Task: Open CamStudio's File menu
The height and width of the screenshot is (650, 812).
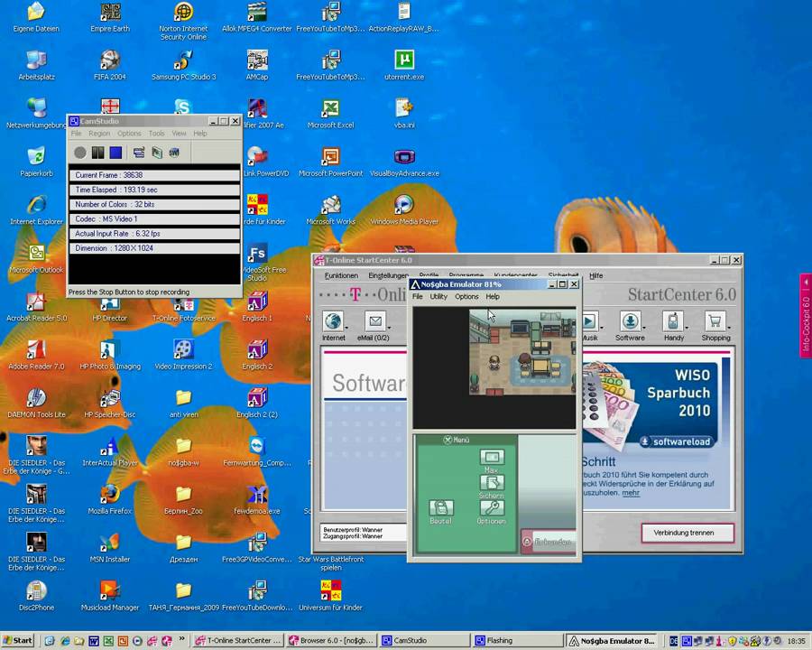Action: (x=76, y=134)
